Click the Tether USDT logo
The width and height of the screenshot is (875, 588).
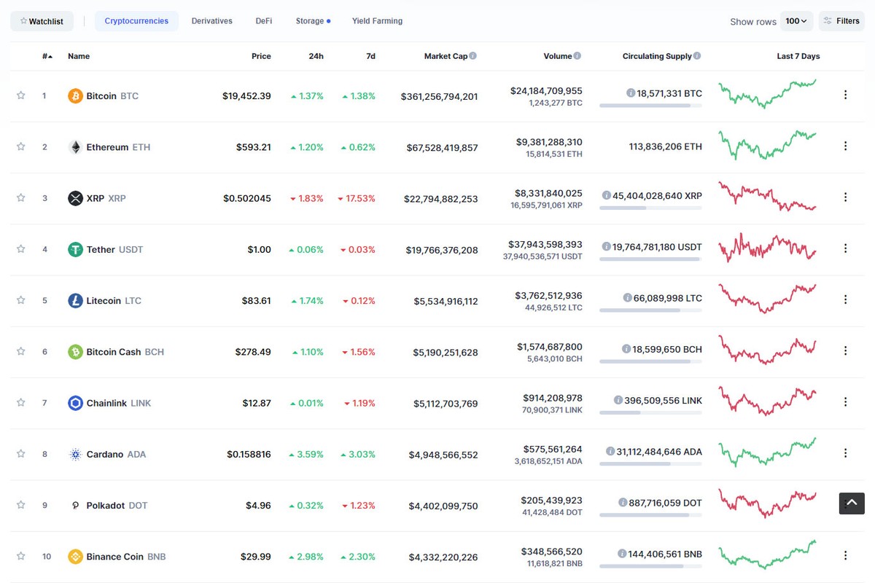point(75,249)
